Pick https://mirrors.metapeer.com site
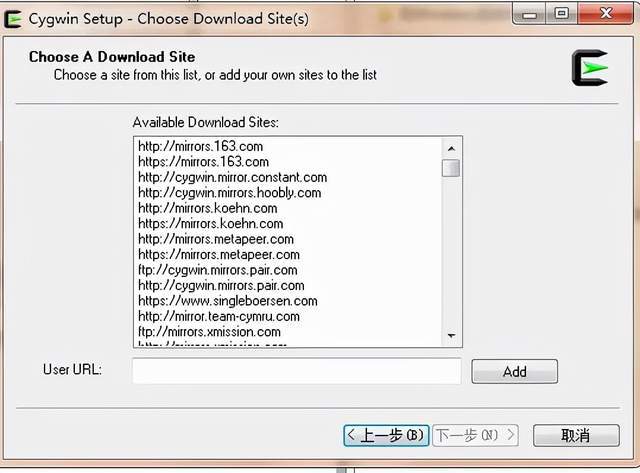This screenshot has width=640, height=473. 219,255
